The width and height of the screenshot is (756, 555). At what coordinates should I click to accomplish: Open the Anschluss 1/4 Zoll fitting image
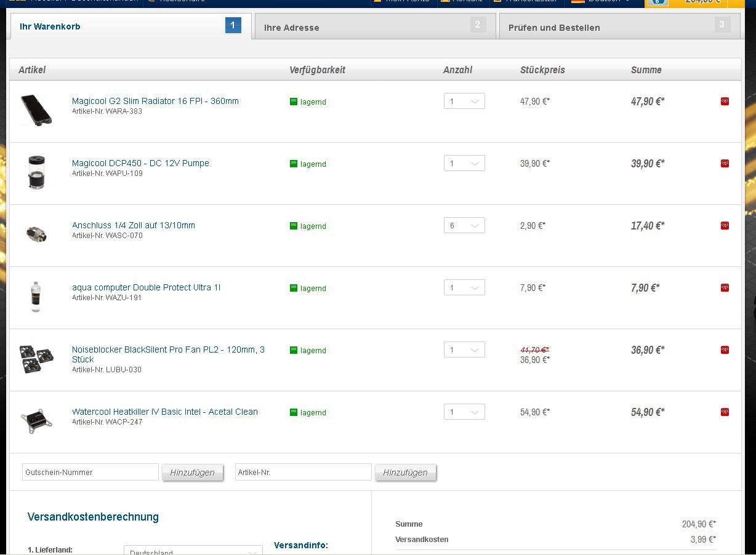point(36,234)
